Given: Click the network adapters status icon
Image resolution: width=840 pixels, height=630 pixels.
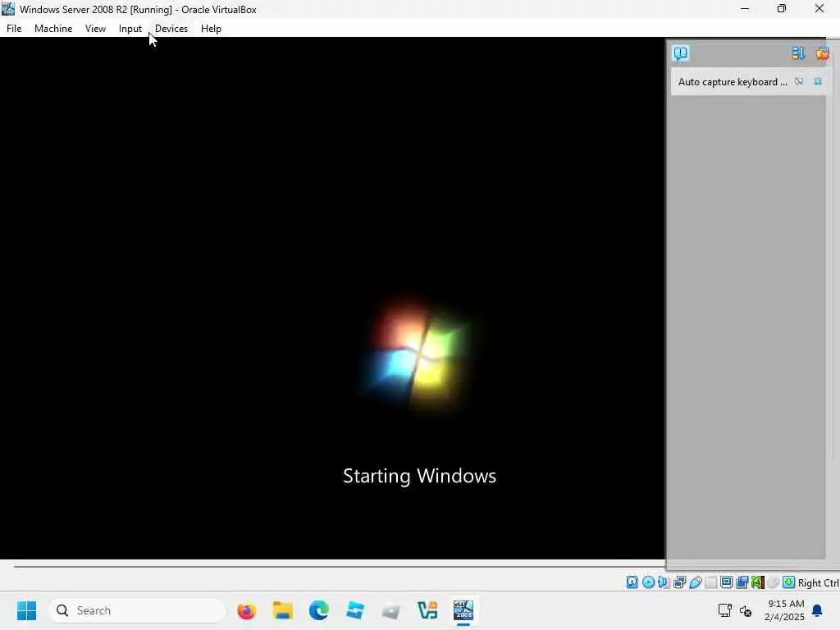Looking at the screenshot, I should click(x=680, y=582).
